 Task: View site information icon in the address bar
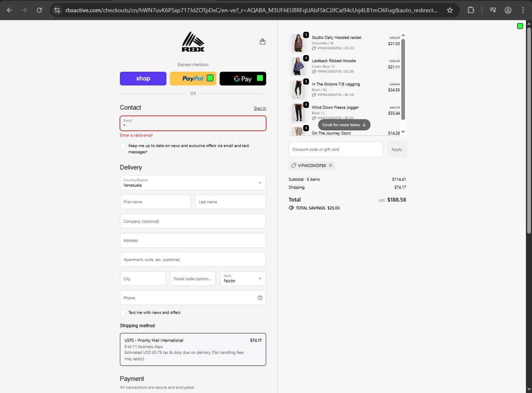[57, 10]
